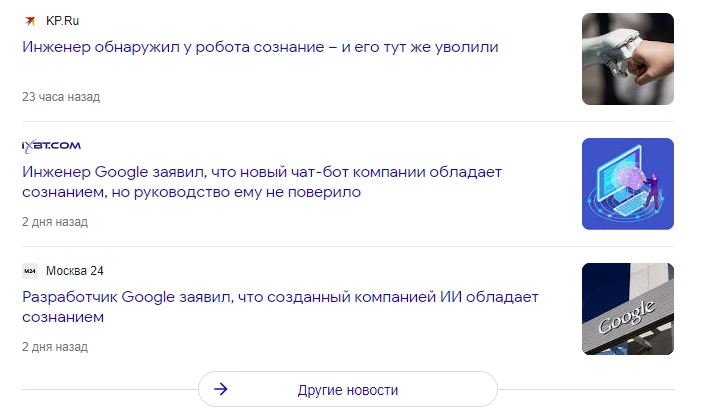Viewport: 704px width, 411px height.
Task: Click the Москва 24 source name
Action: pos(75,271)
